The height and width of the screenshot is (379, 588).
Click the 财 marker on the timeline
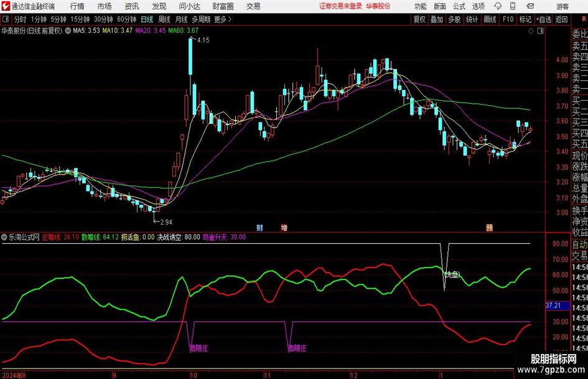pyautogui.click(x=259, y=228)
